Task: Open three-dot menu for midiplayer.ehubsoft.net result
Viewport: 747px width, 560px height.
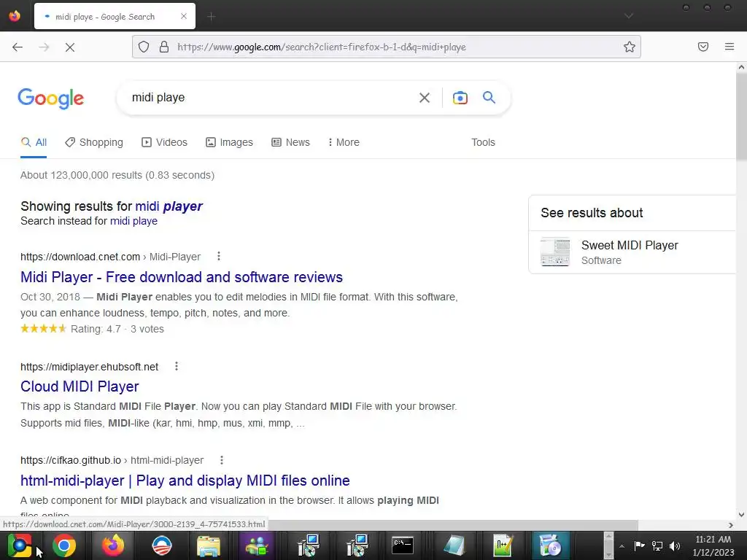Action: [177, 366]
